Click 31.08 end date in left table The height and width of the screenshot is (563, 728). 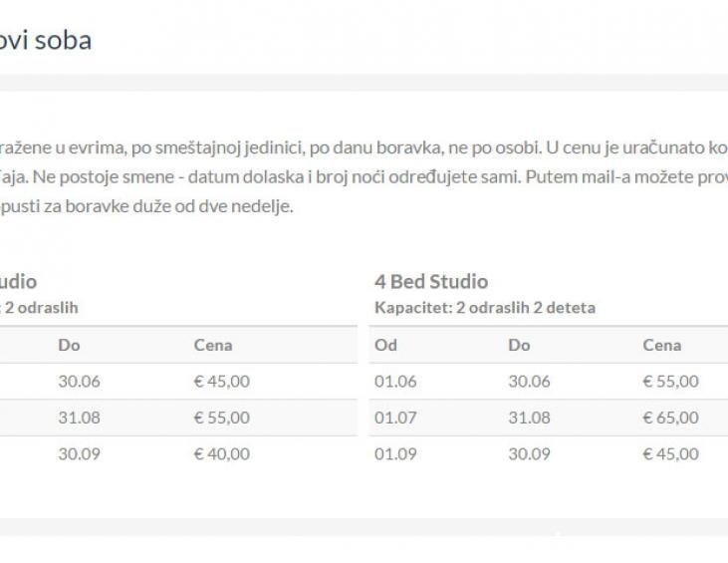(80, 418)
